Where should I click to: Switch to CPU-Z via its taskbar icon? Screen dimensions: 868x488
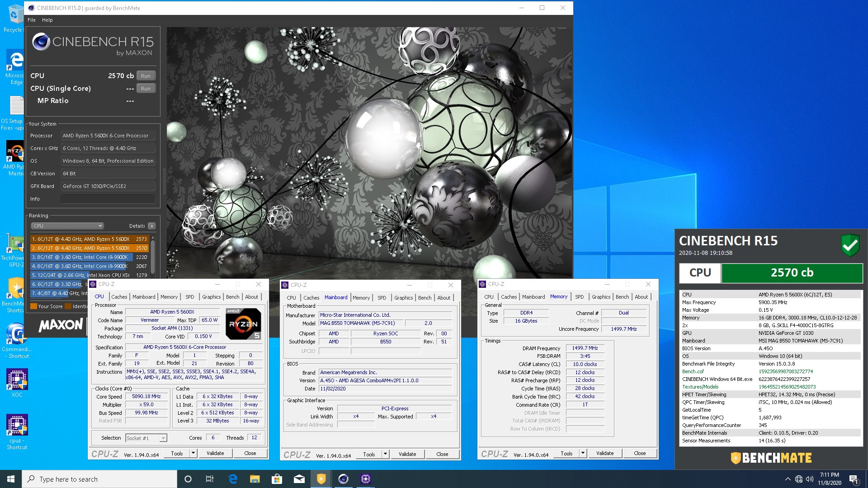point(365,479)
